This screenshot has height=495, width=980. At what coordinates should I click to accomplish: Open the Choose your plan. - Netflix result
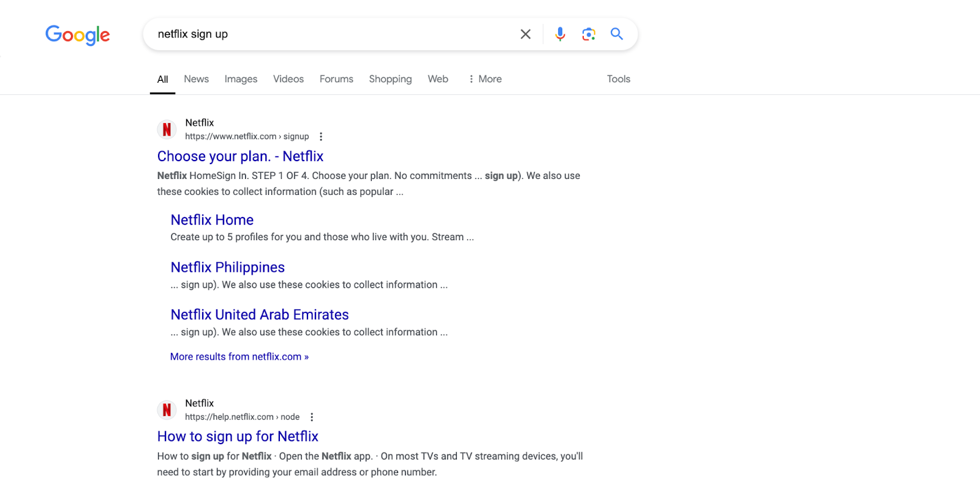click(240, 156)
